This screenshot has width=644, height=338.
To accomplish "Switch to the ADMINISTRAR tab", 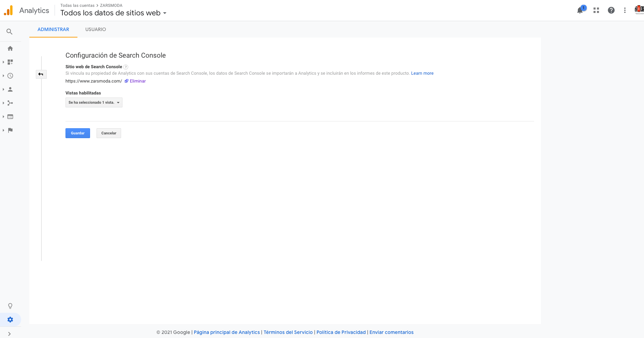I will [53, 29].
